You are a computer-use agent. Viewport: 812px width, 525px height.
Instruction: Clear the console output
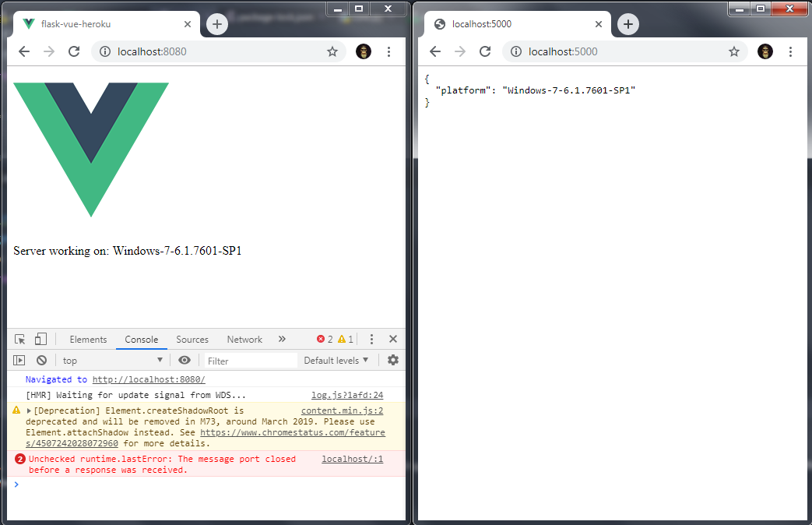pos(41,360)
